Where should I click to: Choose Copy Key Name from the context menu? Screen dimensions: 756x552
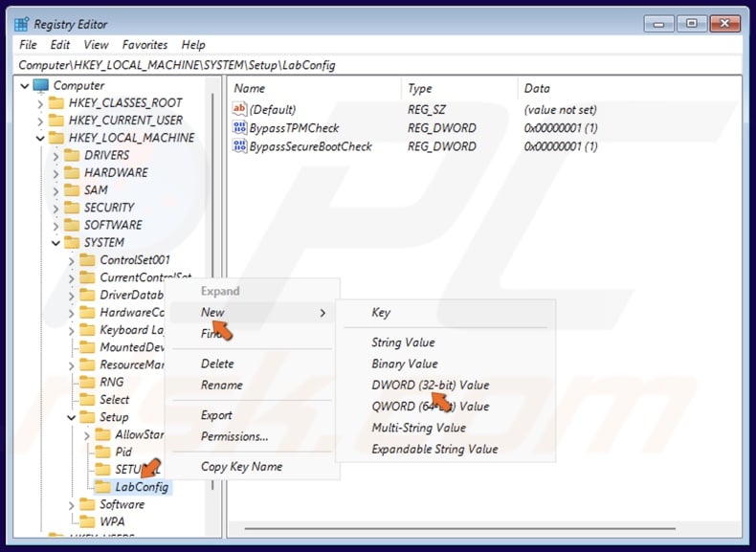[x=252, y=467]
